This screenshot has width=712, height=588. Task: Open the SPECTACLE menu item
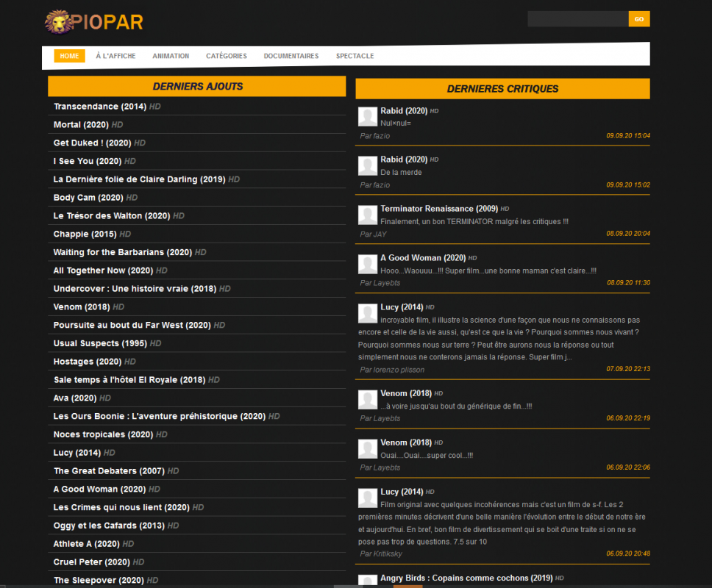(x=355, y=56)
